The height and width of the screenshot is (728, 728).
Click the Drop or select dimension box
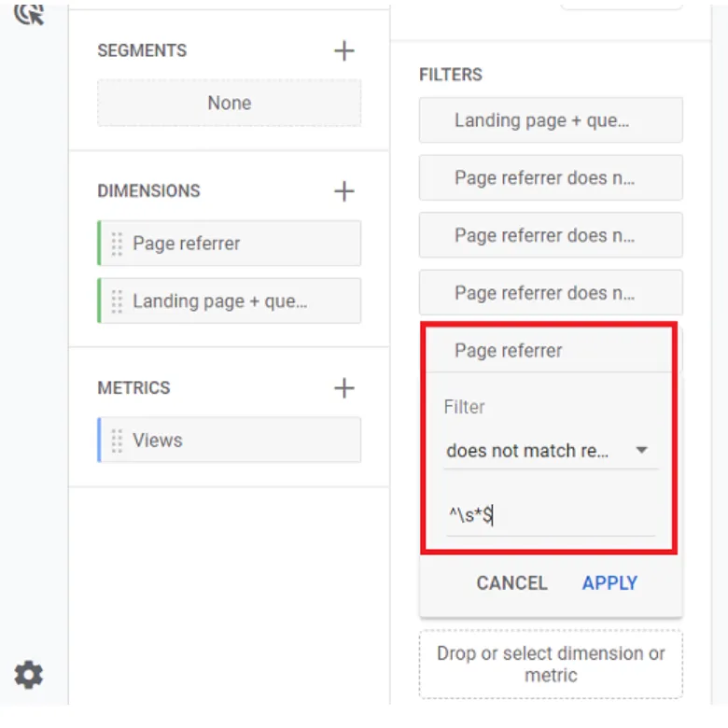551,664
